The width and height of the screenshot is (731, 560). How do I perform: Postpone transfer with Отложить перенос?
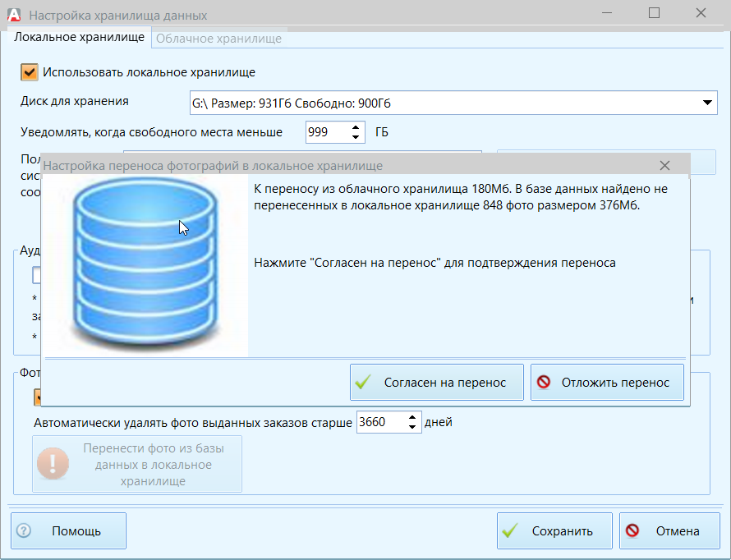pyautogui.click(x=607, y=383)
